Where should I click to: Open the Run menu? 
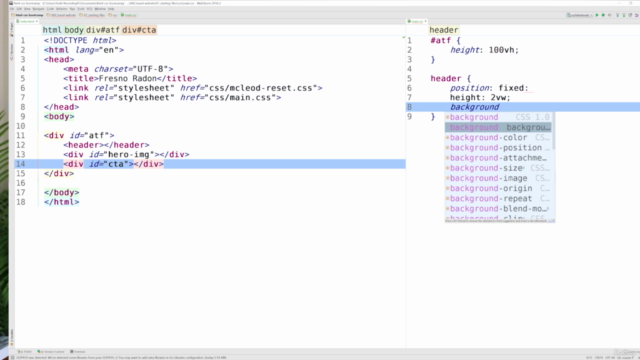(x=72, y=9)
